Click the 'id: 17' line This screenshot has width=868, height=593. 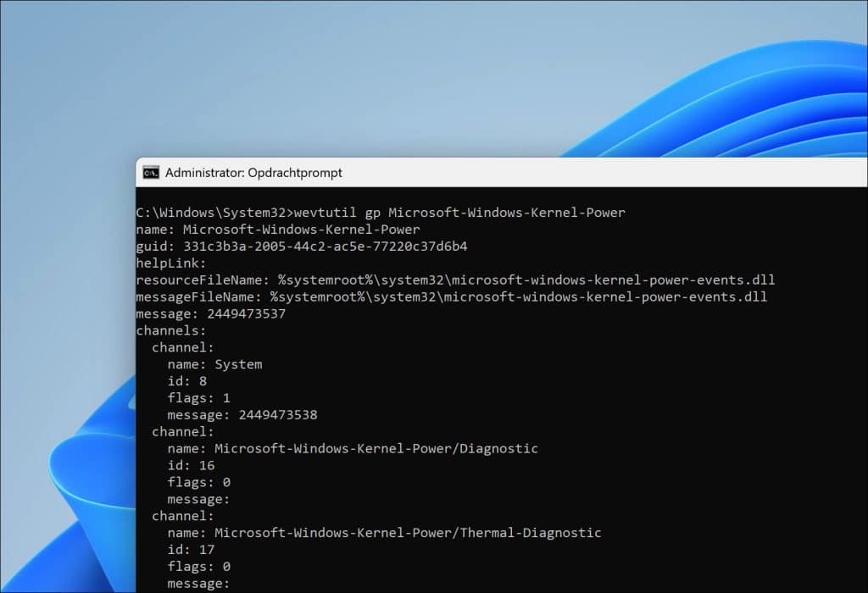191,549
